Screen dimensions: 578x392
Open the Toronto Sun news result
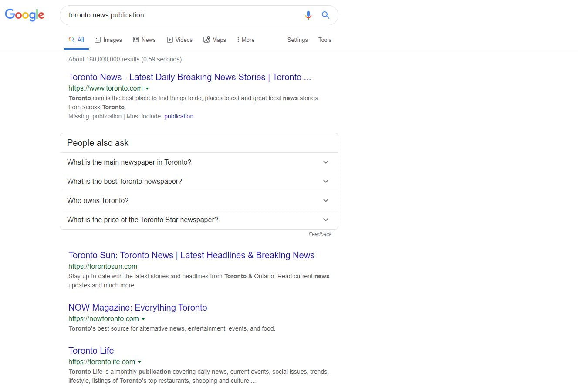pos(191,255)
